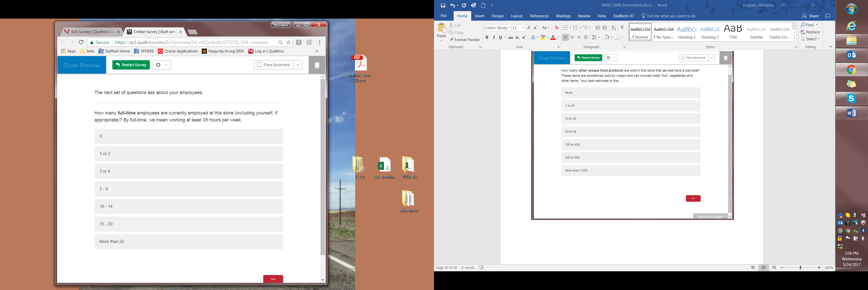This screenshot has height=290, width=868.
Task: Click the red font color swatch
Action: [x=553, y=37]
